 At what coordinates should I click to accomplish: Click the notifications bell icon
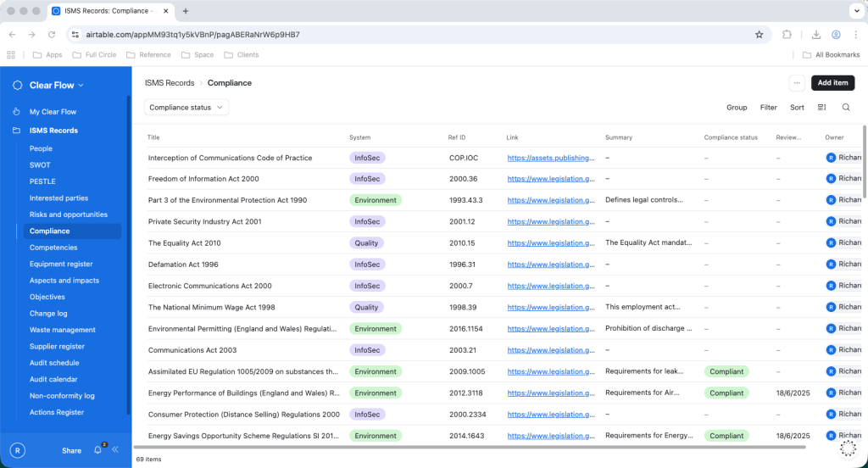tap(97, 450)
